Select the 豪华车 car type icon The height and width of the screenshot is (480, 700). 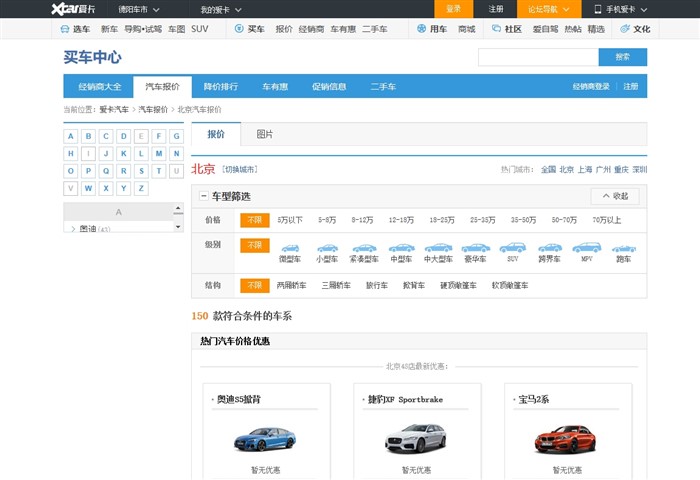(x=475, y=248)
